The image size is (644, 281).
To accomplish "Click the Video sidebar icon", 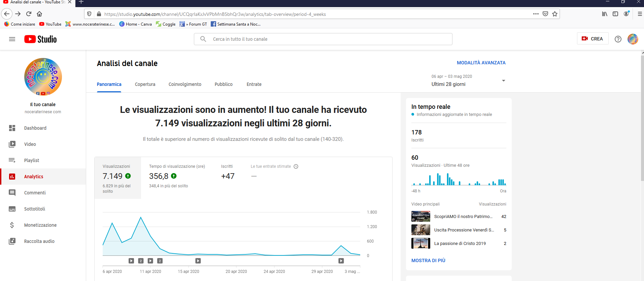I will coord(12,144).
